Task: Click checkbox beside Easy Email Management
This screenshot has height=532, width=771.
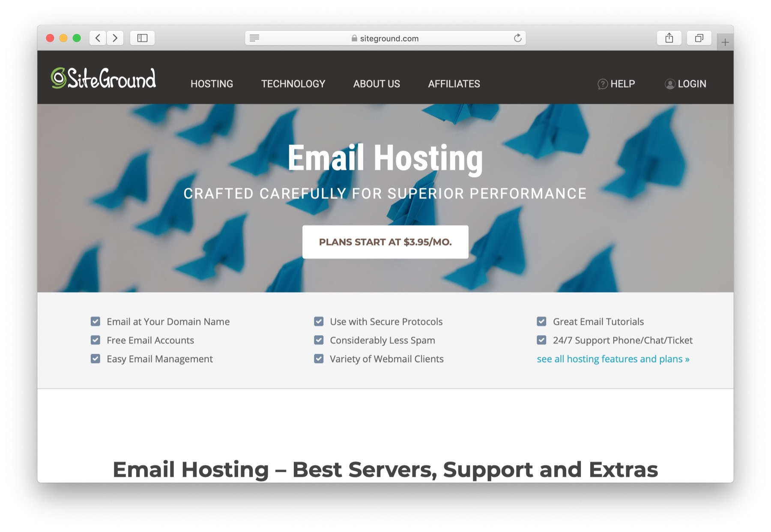Action: pos(96,359)
